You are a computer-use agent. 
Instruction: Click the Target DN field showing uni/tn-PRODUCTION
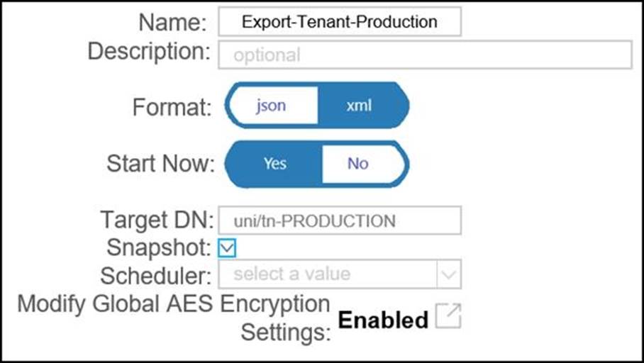pos(340,220)
